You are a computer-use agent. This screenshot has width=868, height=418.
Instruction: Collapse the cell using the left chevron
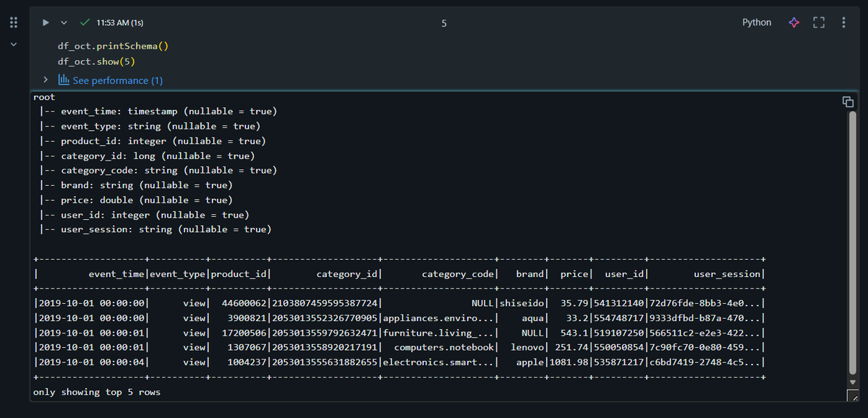click(13, 45)
